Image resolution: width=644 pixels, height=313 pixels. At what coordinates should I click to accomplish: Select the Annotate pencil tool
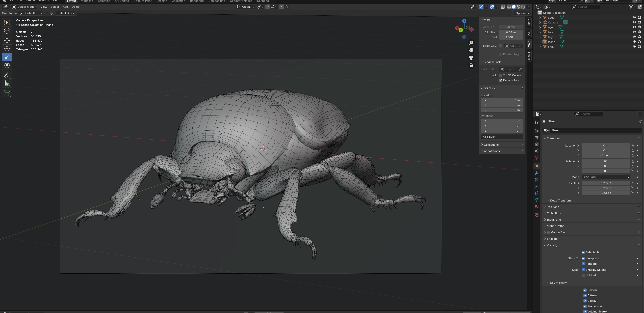tap(7, 75)
